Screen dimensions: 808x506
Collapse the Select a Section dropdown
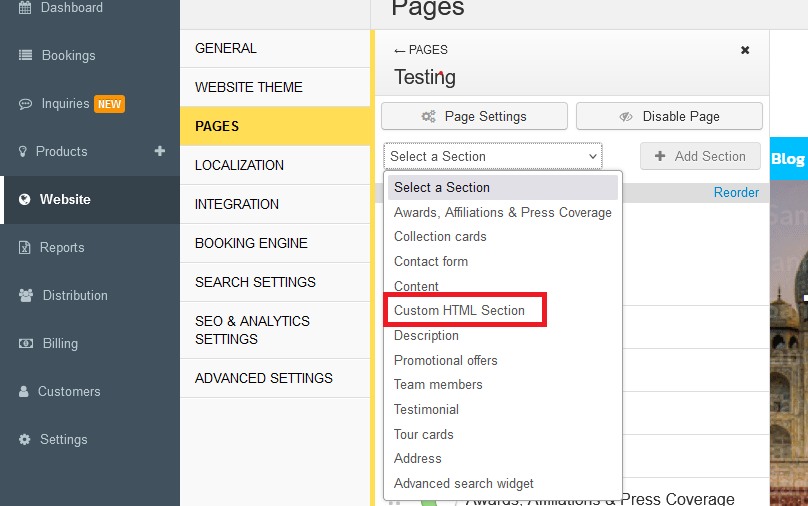[x=493, y=156]
